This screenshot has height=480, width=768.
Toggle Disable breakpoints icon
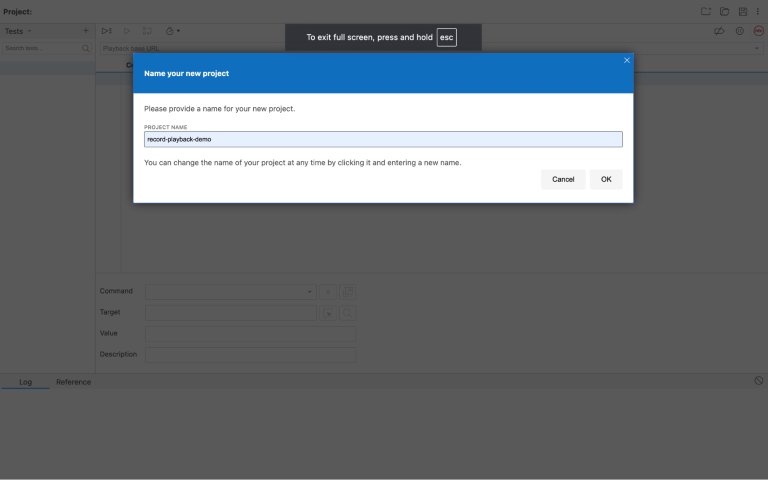point(719,31)
